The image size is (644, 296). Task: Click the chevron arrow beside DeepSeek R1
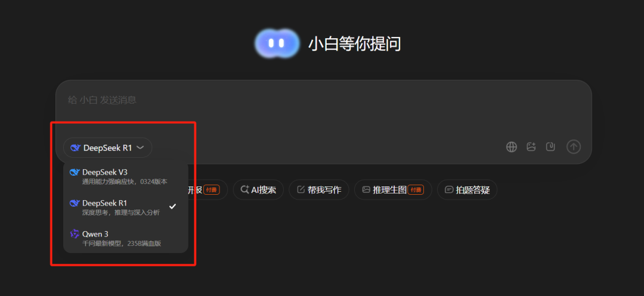coord(140,148)
